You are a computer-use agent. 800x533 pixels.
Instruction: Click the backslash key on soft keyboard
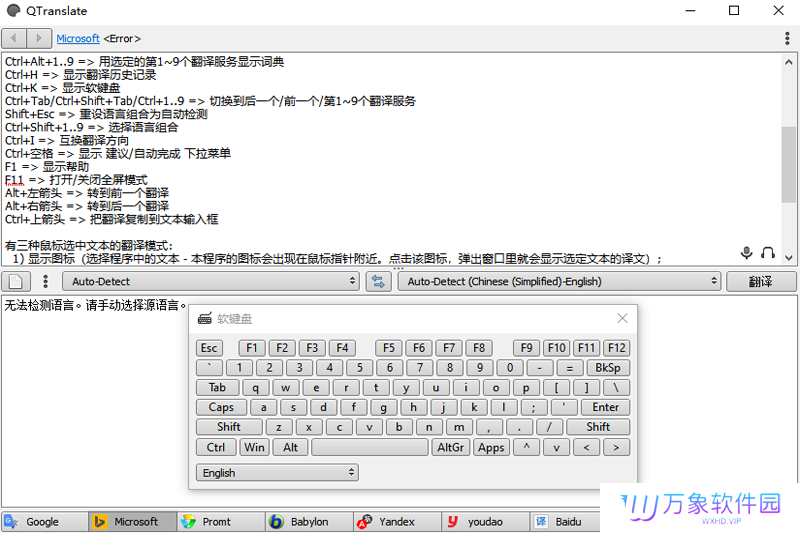click(x=616, y=388)
